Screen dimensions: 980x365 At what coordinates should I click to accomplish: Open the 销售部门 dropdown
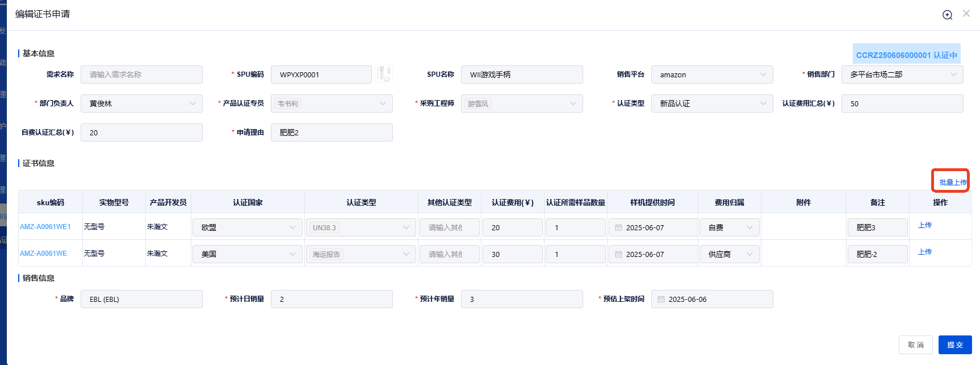902,74
